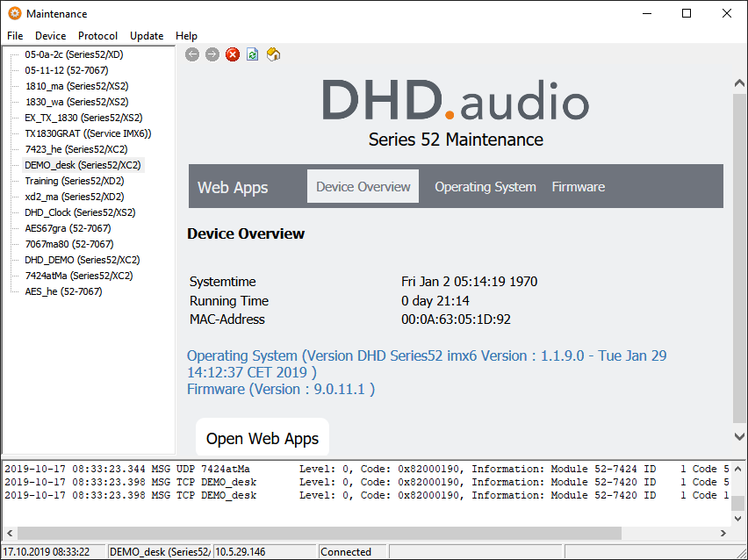
Task: Click the refresh page icon
Action: click(x=252, y=54)
